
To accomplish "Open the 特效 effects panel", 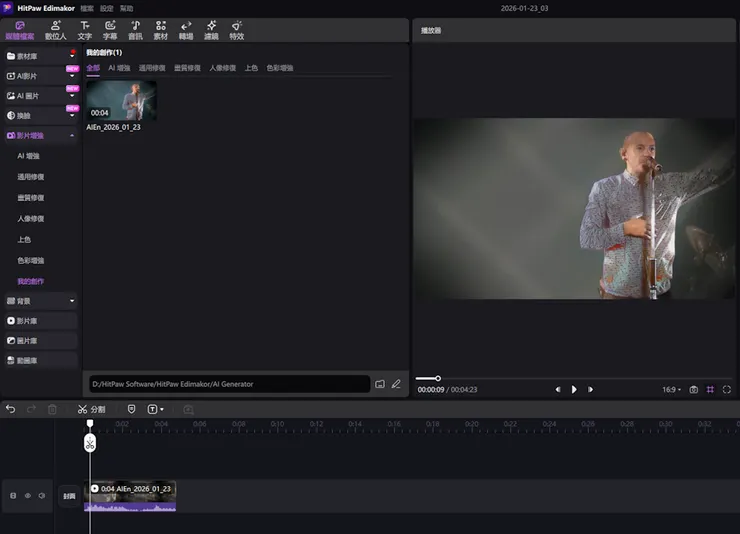I will pyautogui.click(x=236, y=30).
